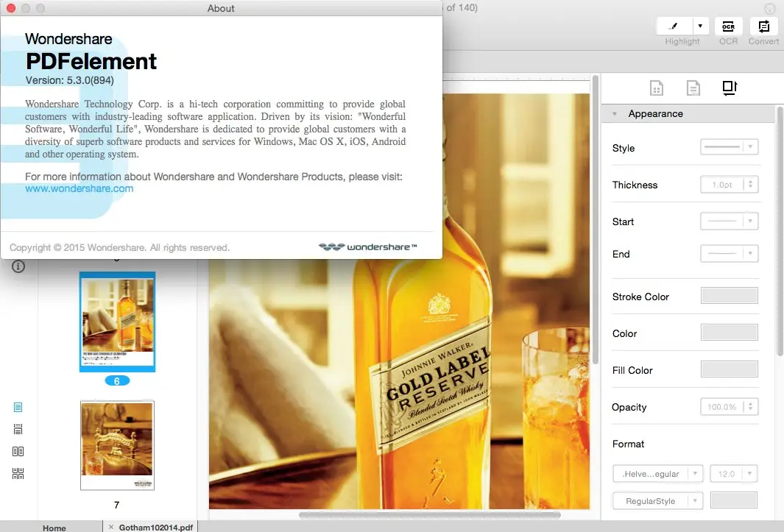Choose the Fill Color swatch

coord(729,369)
